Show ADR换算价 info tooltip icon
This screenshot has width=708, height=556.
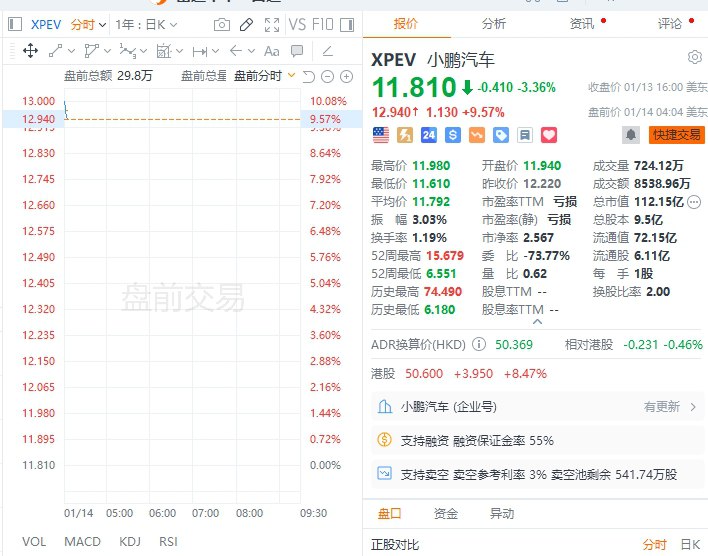click(479, 345)
